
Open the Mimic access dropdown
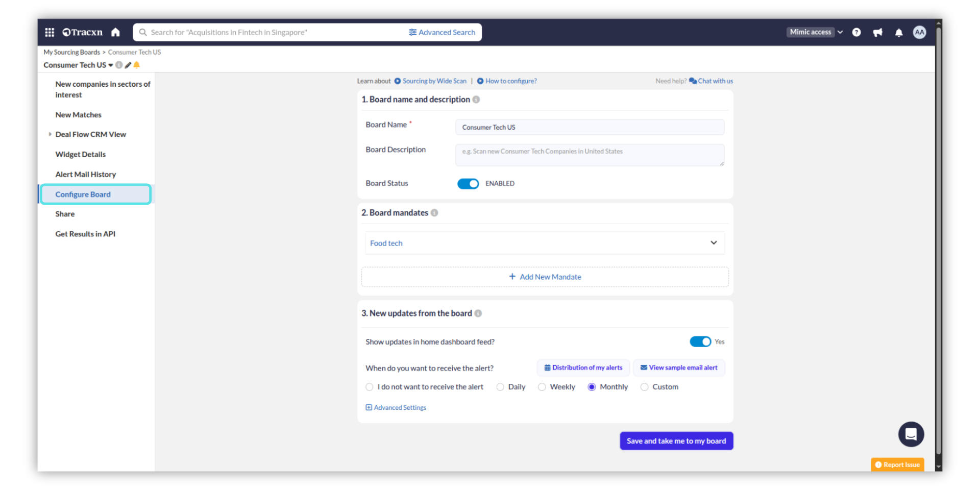pos(815,32)
